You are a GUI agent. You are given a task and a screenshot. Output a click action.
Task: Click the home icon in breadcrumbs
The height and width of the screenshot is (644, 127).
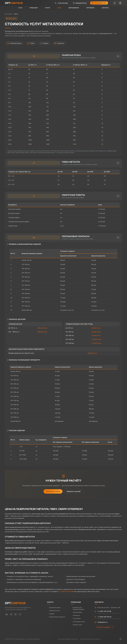point(5,14)
